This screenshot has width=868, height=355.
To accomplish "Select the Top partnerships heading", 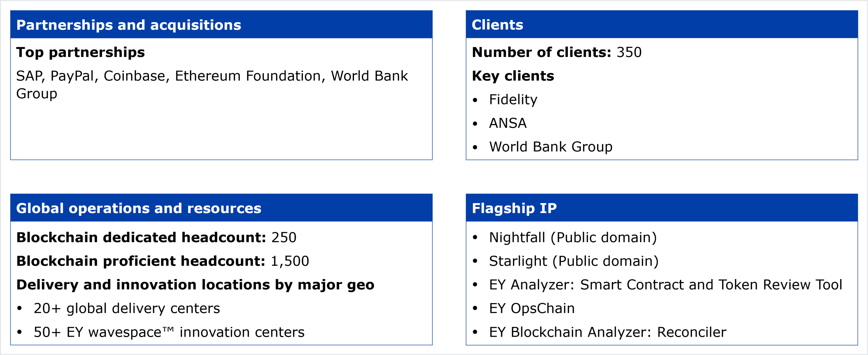I will click(81, 52).
